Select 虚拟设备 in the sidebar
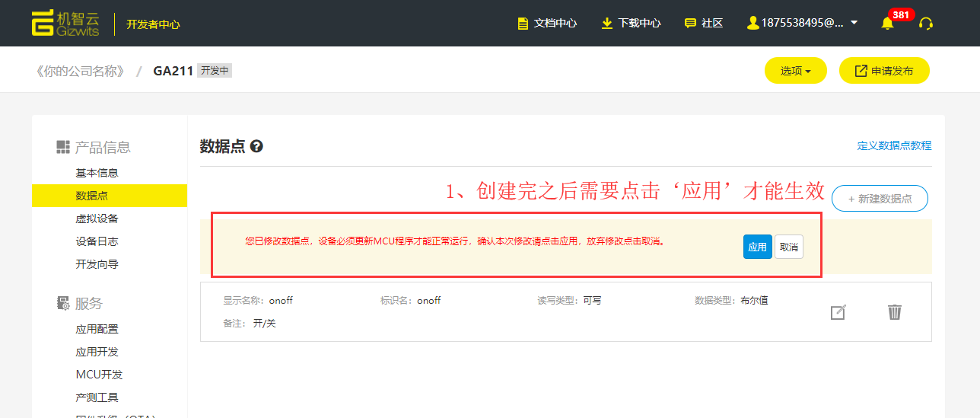 click(x=97, y=219)
